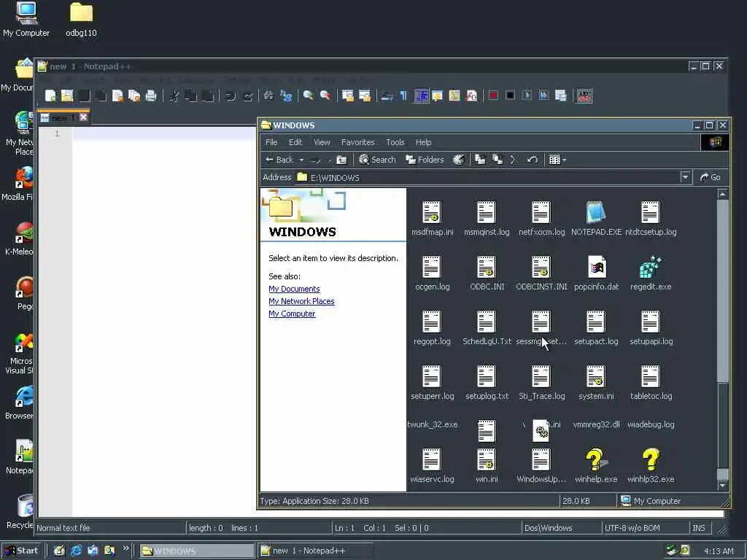The image size is (747, 560).
Task: Expand the Address bar dropdown arrow
Action: coord(685,178)
